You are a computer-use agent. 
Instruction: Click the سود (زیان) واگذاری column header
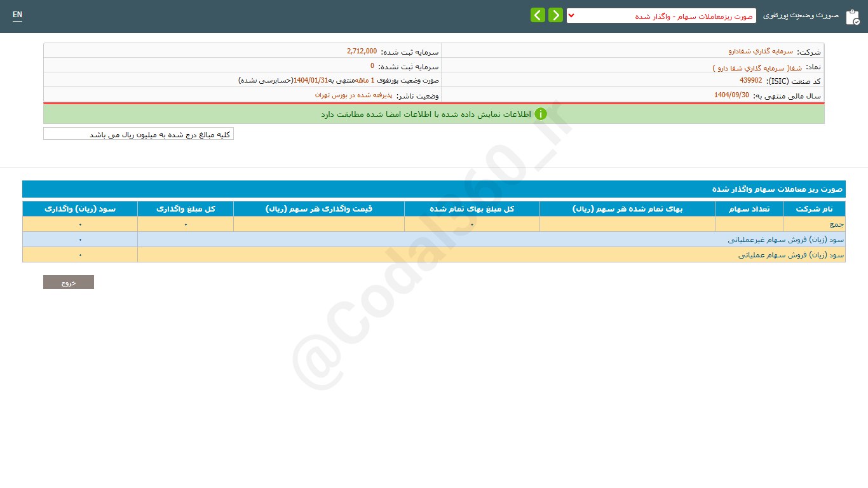pyautogui.click(x=80, y=209)
